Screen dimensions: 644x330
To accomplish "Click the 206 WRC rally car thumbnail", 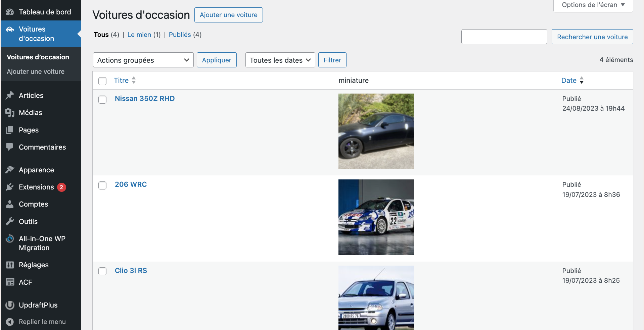I will pos(376,217).
